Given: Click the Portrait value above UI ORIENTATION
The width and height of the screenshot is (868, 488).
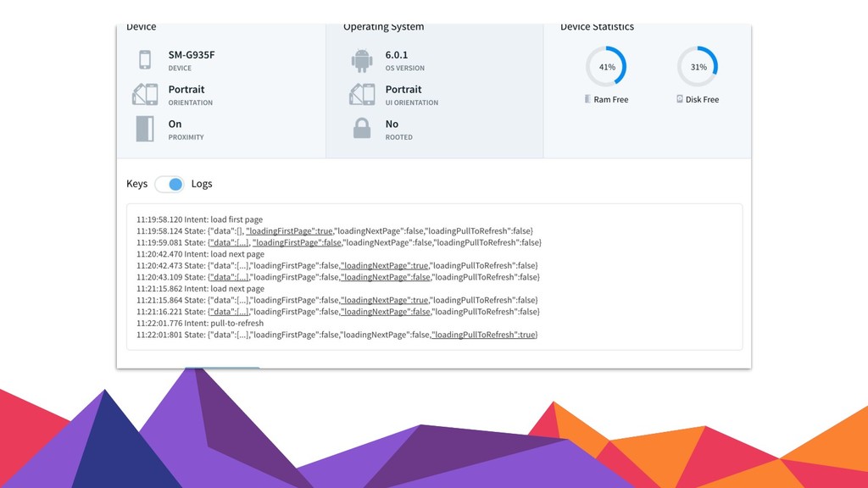Looking at the screenshot, I should (x=403, y=89).
